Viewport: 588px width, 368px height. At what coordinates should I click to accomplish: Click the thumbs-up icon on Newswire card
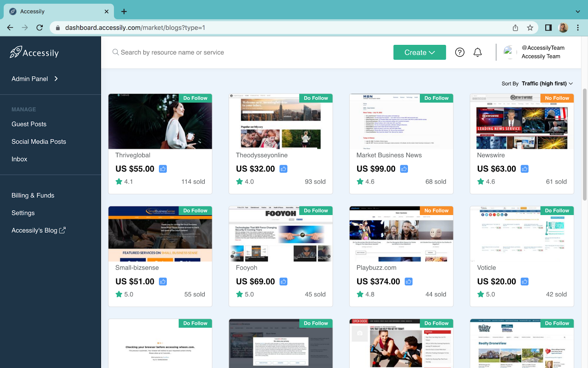click(524, 169)
